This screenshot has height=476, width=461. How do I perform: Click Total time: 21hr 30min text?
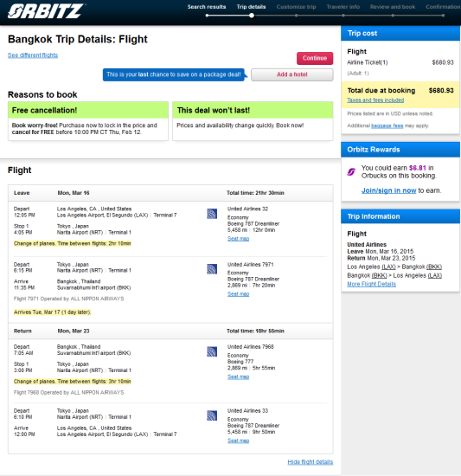(x=255, y=193)
